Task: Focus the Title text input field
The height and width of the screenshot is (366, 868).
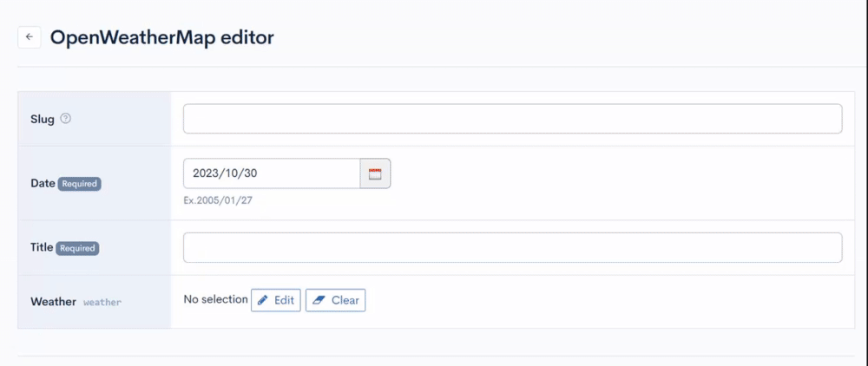Action: 512,247
